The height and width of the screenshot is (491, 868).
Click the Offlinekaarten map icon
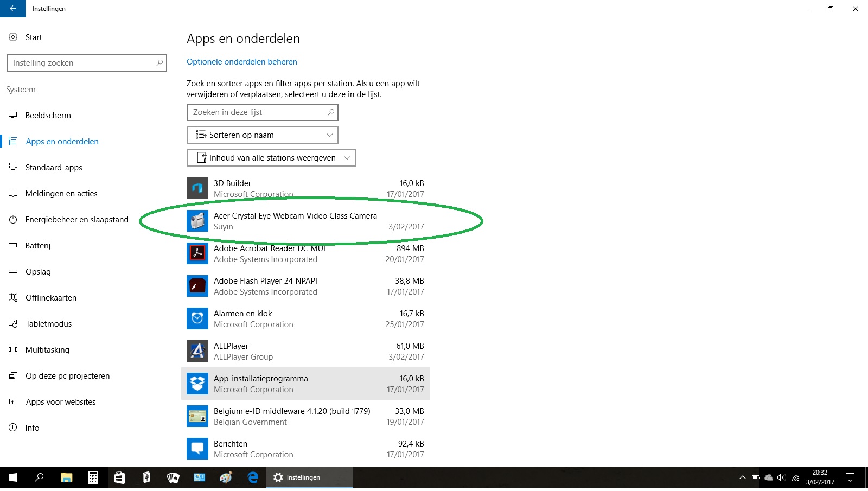[13, 297]
